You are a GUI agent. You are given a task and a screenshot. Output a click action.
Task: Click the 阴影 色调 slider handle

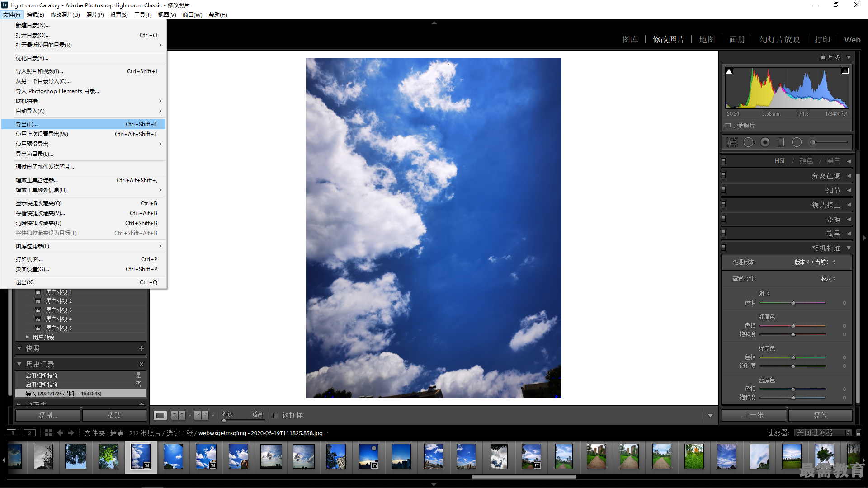tap(793, 303)
